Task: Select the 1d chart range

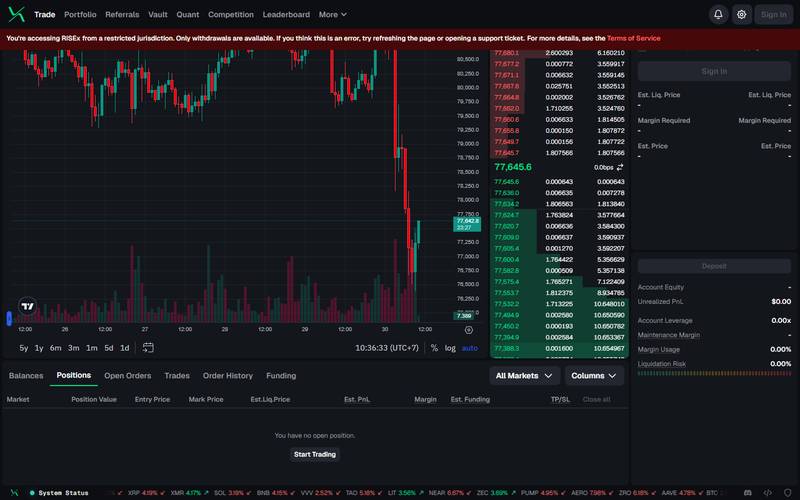Action: pos(124,348)
